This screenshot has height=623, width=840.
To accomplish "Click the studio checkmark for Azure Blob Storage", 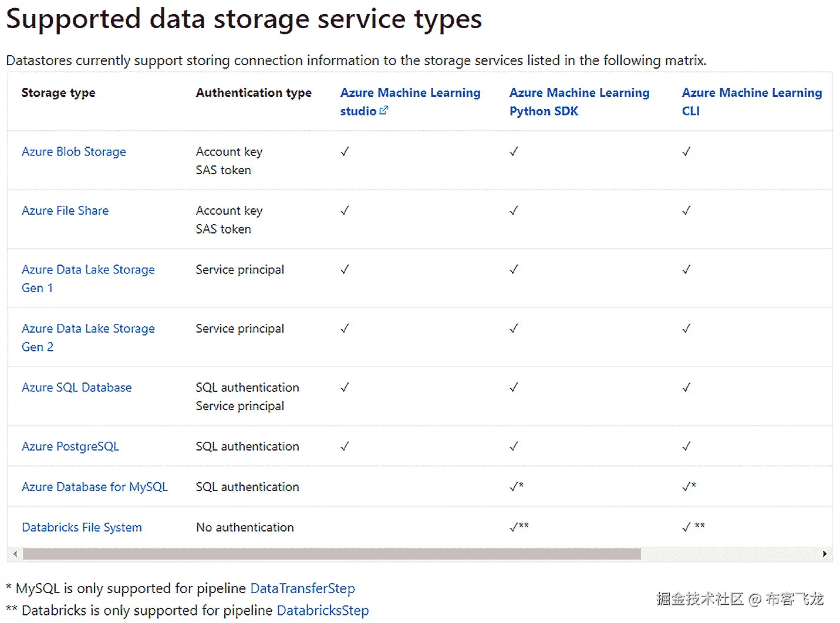I will click(345, 152).
